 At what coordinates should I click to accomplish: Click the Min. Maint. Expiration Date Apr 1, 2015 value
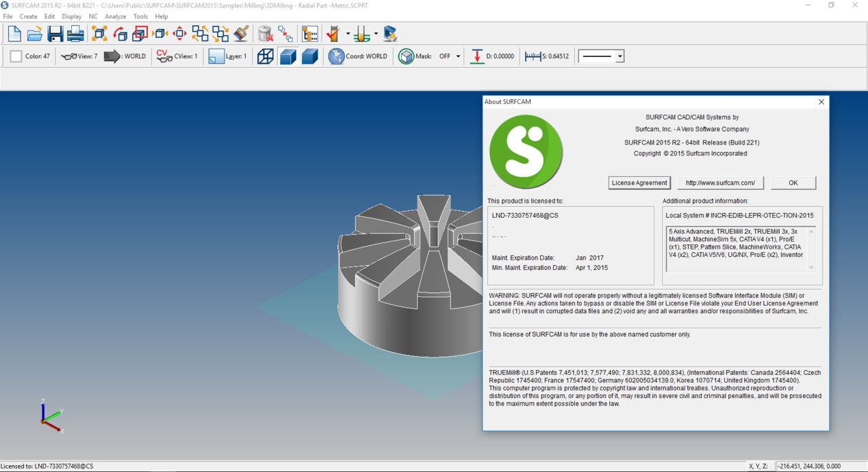[592, 268]
